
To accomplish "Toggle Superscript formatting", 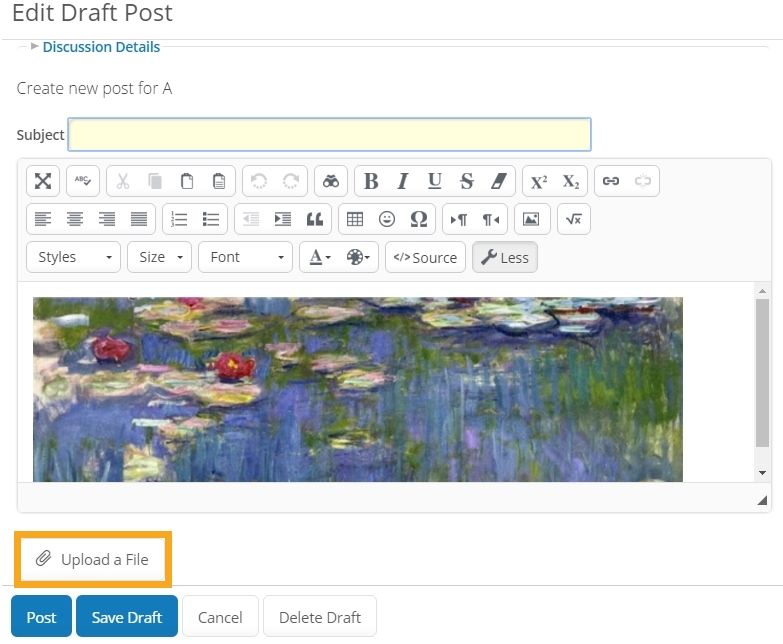I will click(538, 181).
